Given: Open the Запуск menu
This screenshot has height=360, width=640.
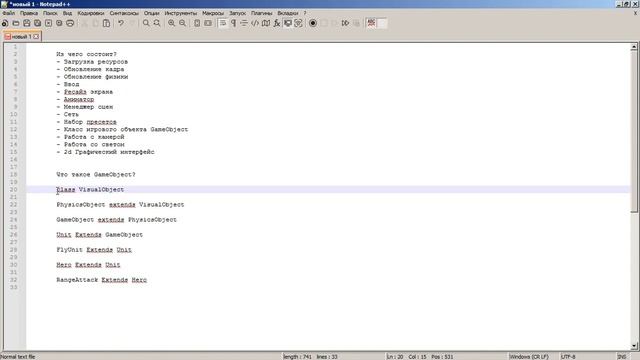Looking at the screenshot, I should [x=238, y=13].
